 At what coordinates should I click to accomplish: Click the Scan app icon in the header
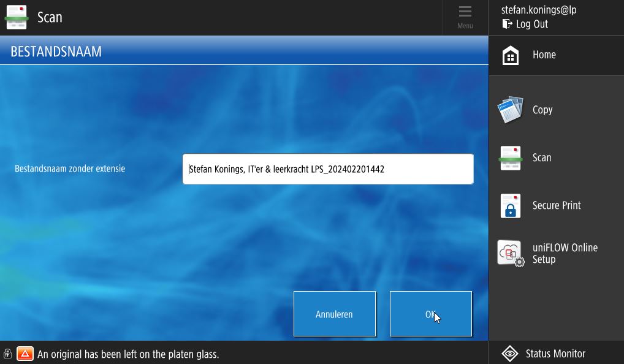(17, 17)
